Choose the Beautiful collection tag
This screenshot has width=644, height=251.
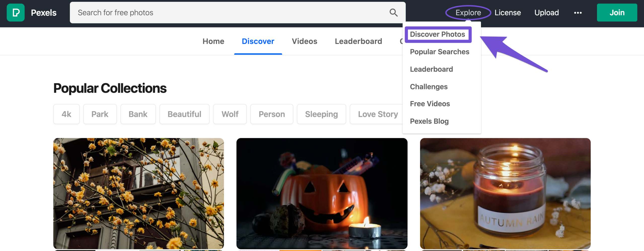tap(184, 114)
